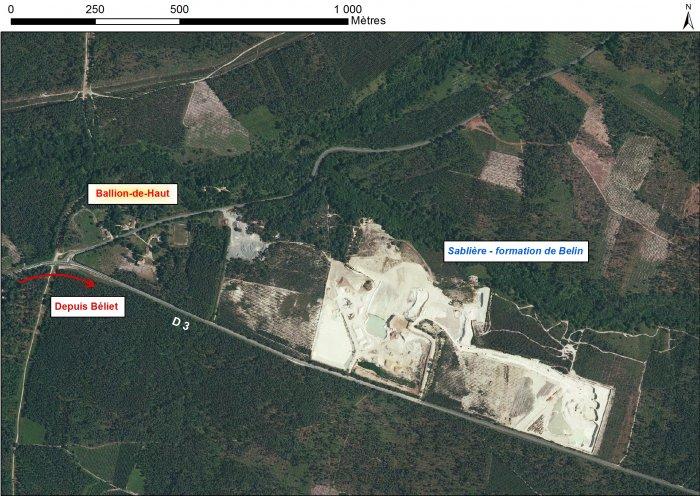Click the Ballion-de-Haut map label
This screenshot has height=496, width=700.
click(x=133, y=194)
